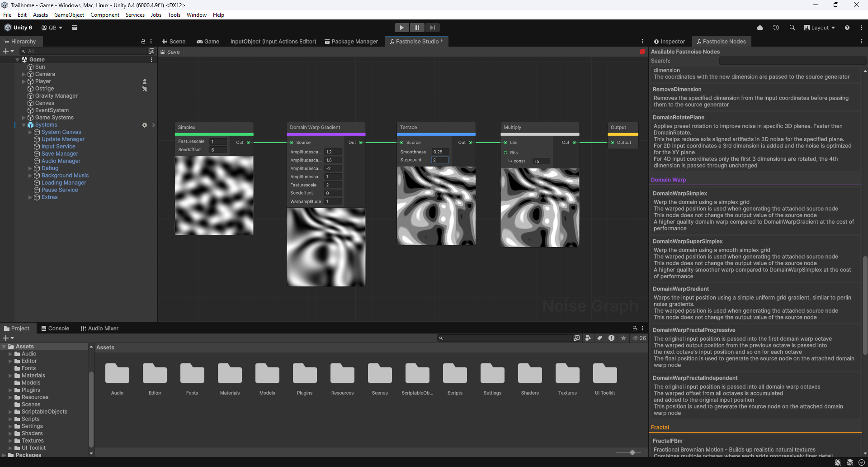
Task: Edit the Terrace Stepcount value field
Action: coord(440,160)
